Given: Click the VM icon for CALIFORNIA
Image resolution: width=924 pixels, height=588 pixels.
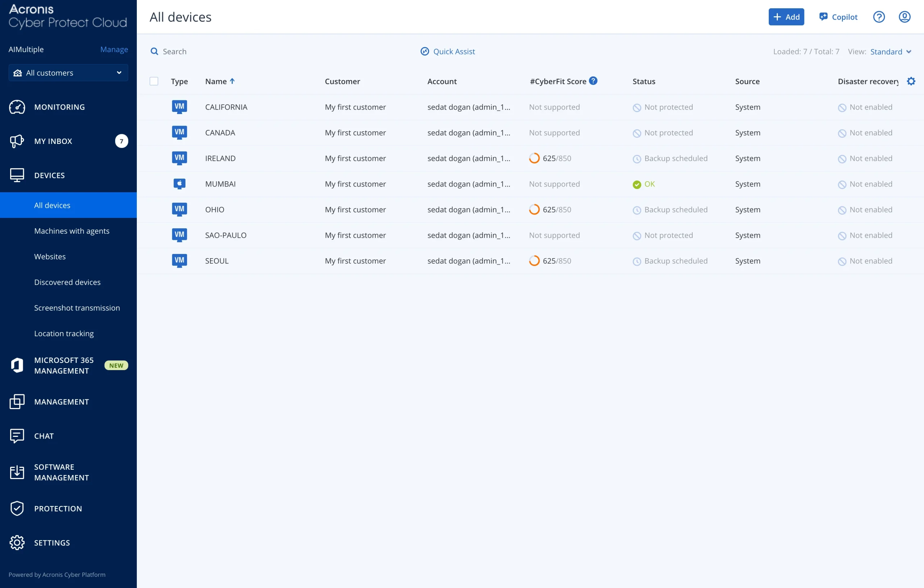Looking at the screenshot, I should pos(179,107).
